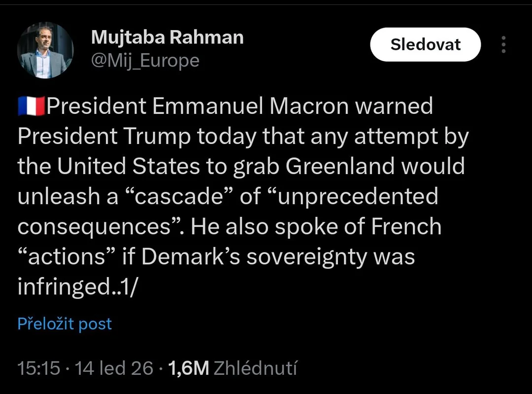The image size is (532, 394).
Task: Click the Přeložit post translate link
Action: pos(65,324)
